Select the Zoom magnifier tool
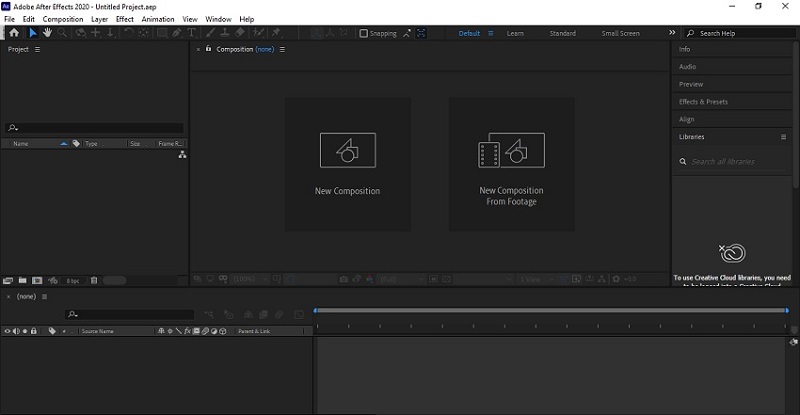Image resolution: width=800 pixels, height=415 pixels. pyautogui.click(x=62, y=33)
